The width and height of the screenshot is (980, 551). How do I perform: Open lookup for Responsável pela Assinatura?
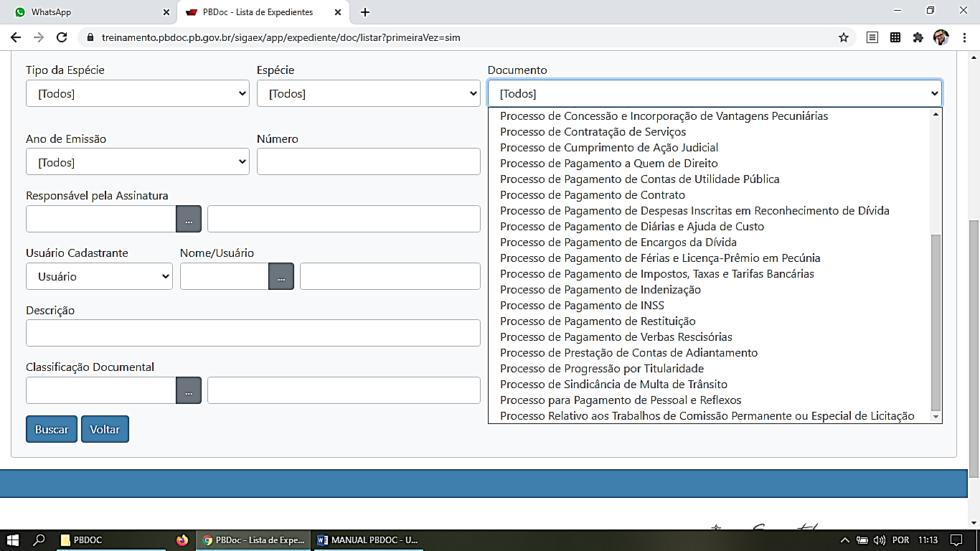click(189, 219)
